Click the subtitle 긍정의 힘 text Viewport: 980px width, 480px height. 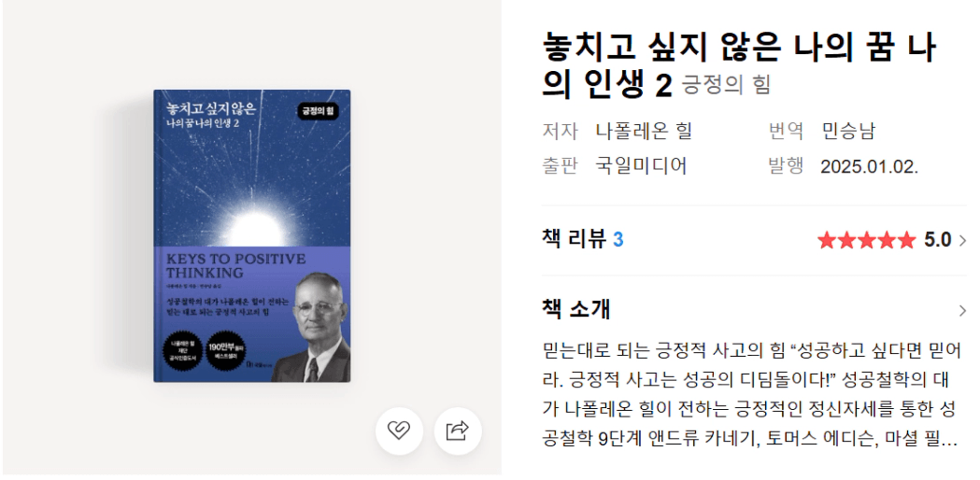coord(726,84)
